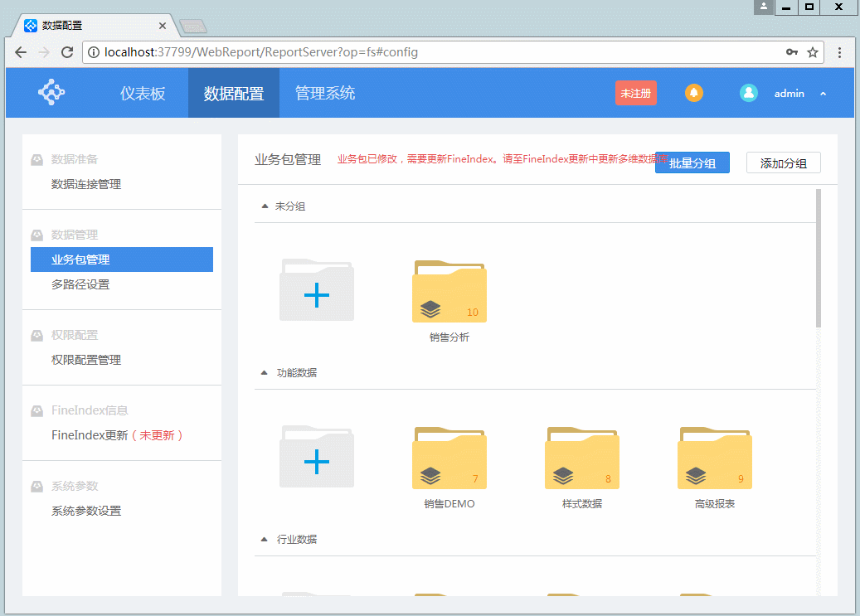
Task: Close the 数据配置 browser tab
Action: [163, 26]
